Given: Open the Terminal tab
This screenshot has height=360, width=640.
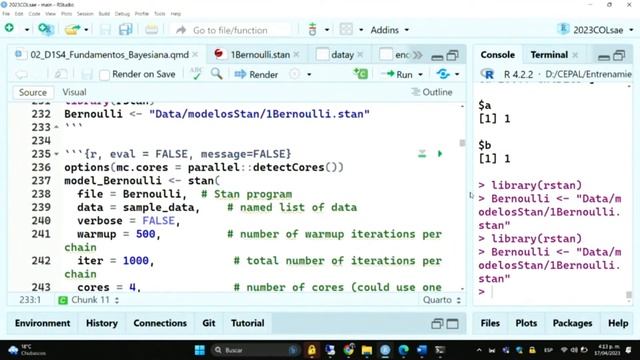Looking at the screenshot, I should tap(549, 55).
